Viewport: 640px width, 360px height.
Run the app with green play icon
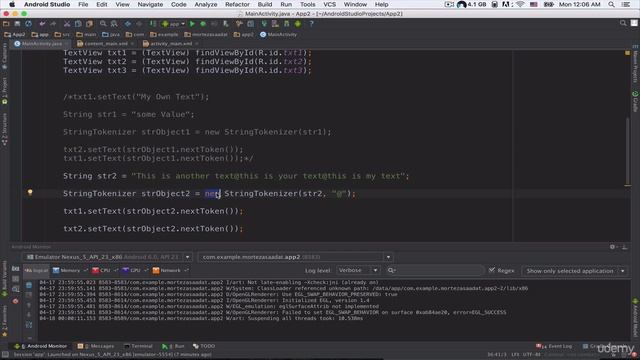click(x=192, y=24)
